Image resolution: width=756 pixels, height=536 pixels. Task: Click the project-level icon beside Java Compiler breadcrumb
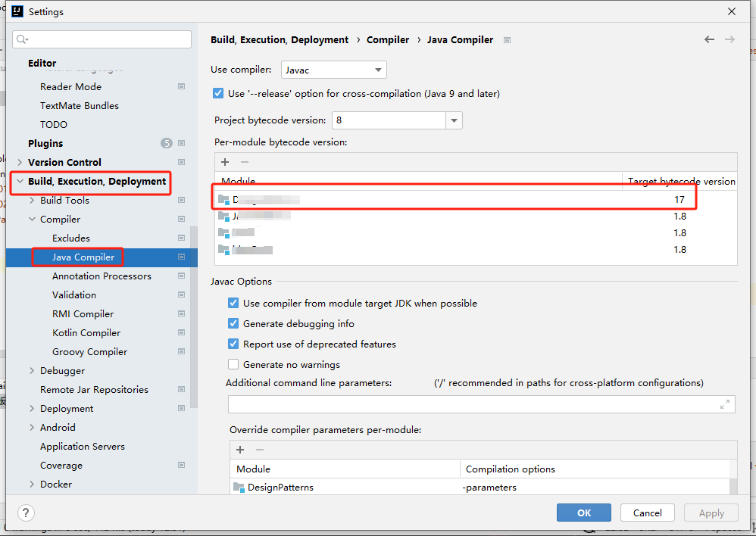pos(507,40)
